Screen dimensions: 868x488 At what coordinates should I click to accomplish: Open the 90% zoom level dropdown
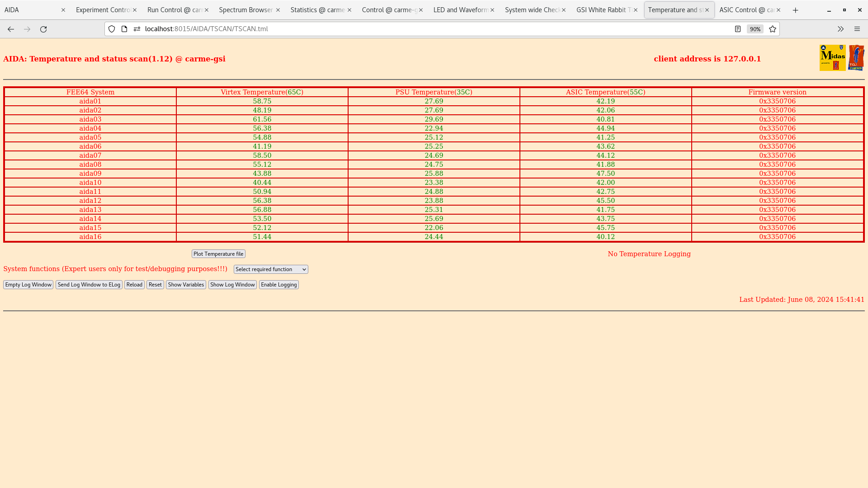(x=755, y=28)
